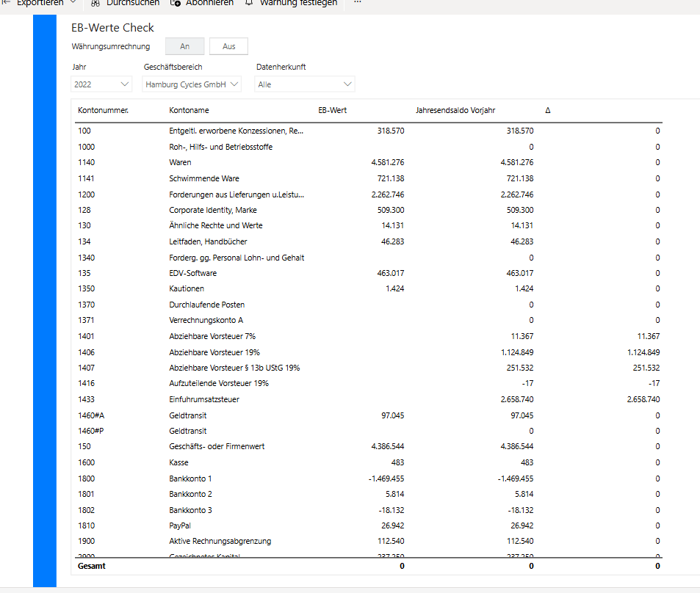Click account name Schwimmende Ware

click(204, 178)
